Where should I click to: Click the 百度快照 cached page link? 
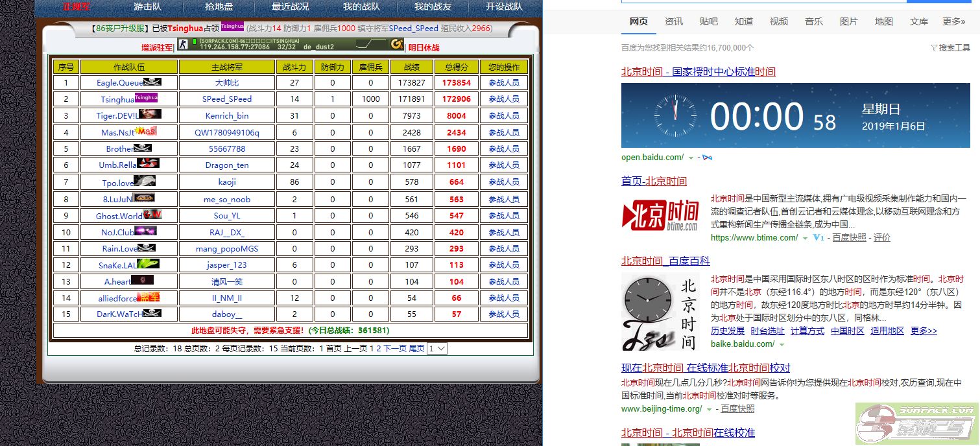point(848,237)
